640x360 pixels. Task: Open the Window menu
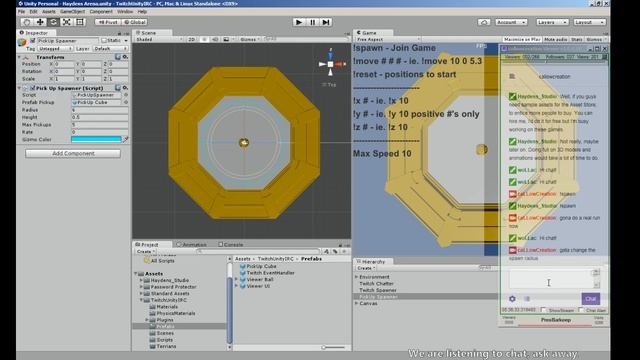(x=125, y=11)
